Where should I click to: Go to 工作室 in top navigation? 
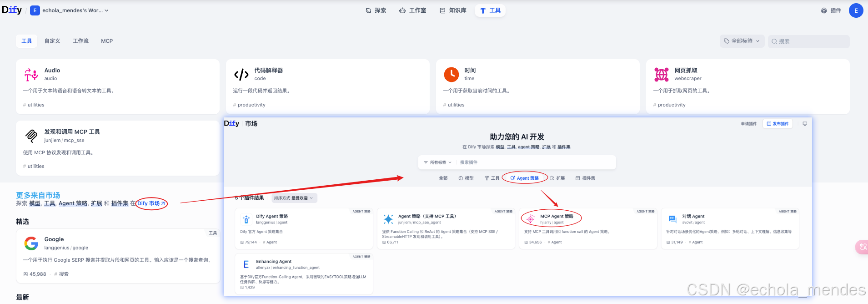pos(413,10)
